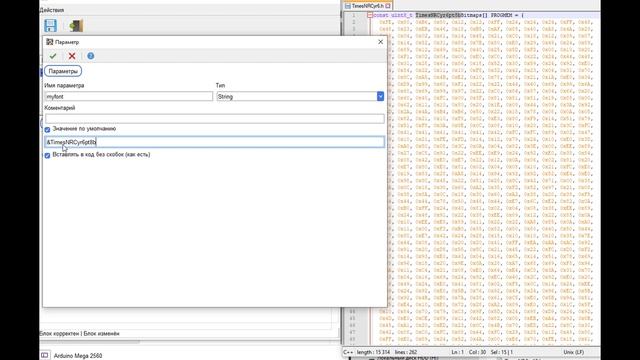Screen dimensions: 640x360
Task: Close the TimesNRCyr6.h tab with its X
Action: click(388, 6)
